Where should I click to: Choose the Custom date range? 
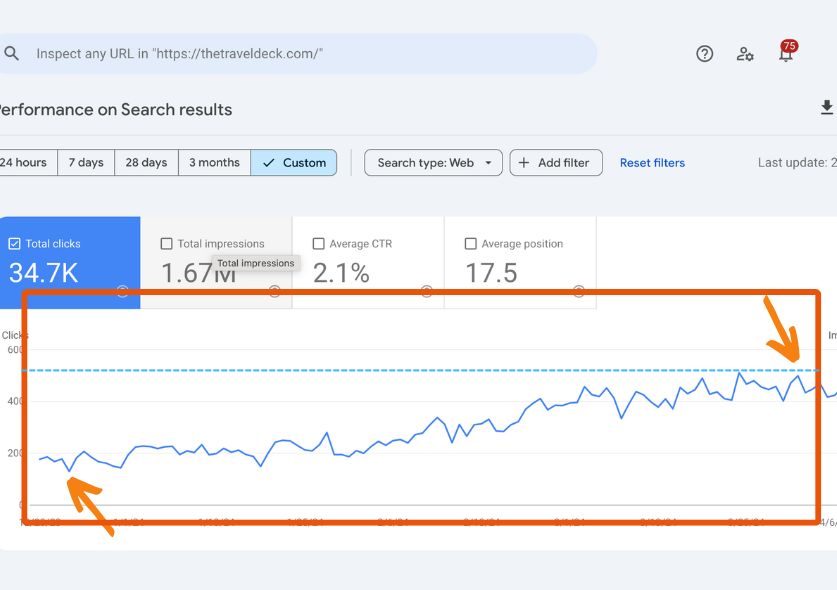point(294,163)
